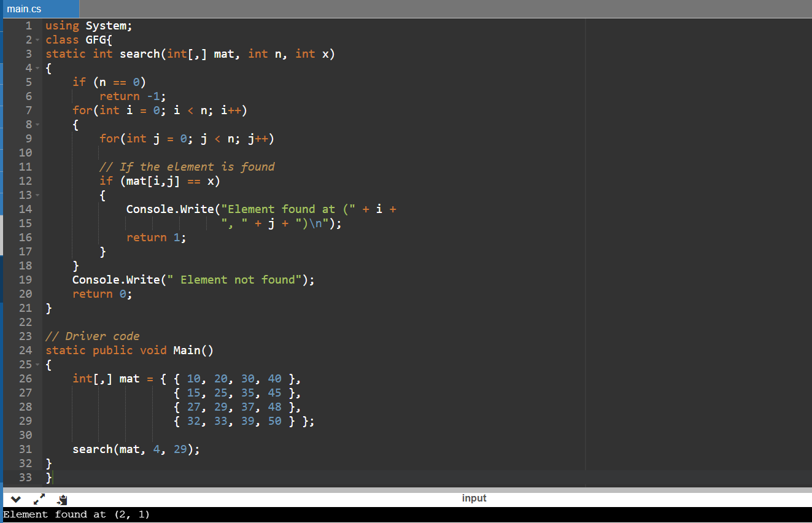Viewport: 812px width, 523px height.
Task: Fold the Main method body at line 25
Action: coord(37,365)
